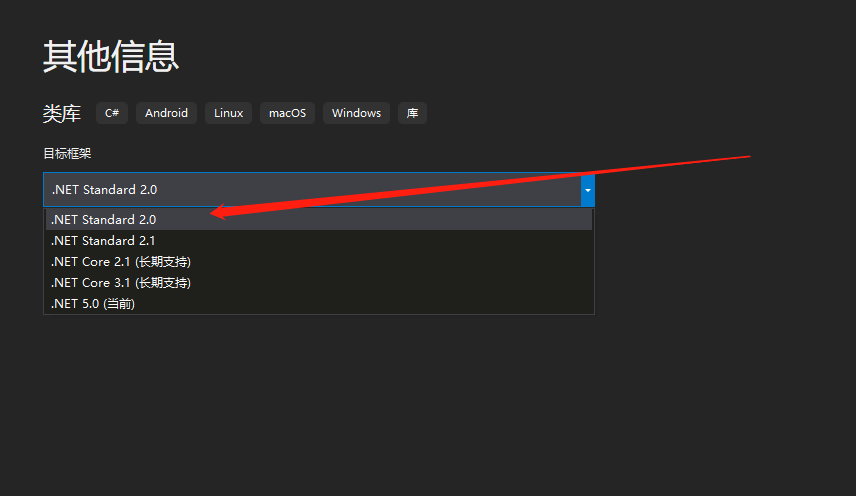This screenshot has height=496, width=856.
Task: Pick .NET Core 3.1 (长期支持) option
Action: (x=319, y=283)
